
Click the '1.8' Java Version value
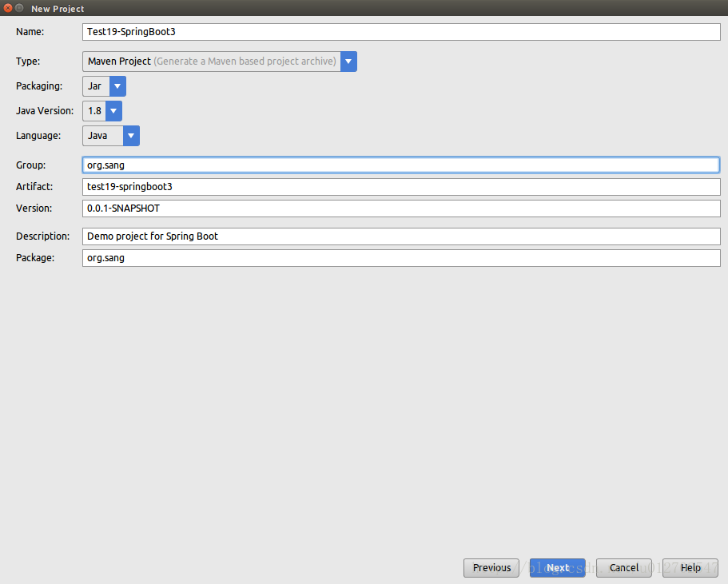[94, 111]
